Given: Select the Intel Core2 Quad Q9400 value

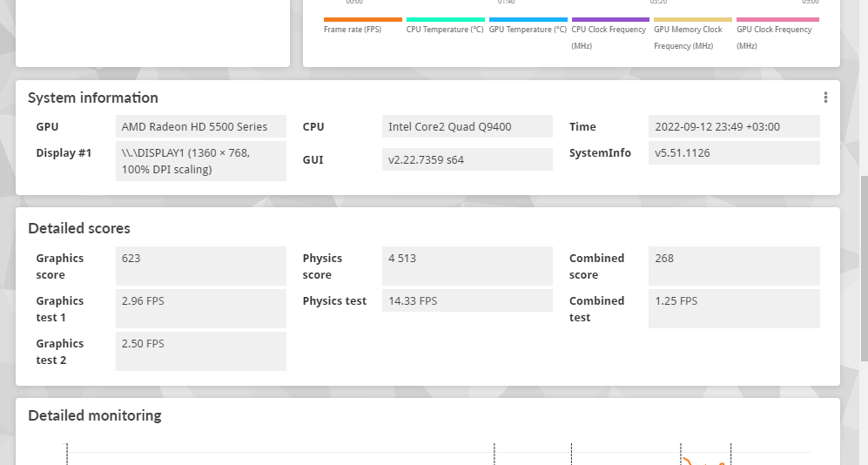Looking at the screenshot, I should 468,126.
